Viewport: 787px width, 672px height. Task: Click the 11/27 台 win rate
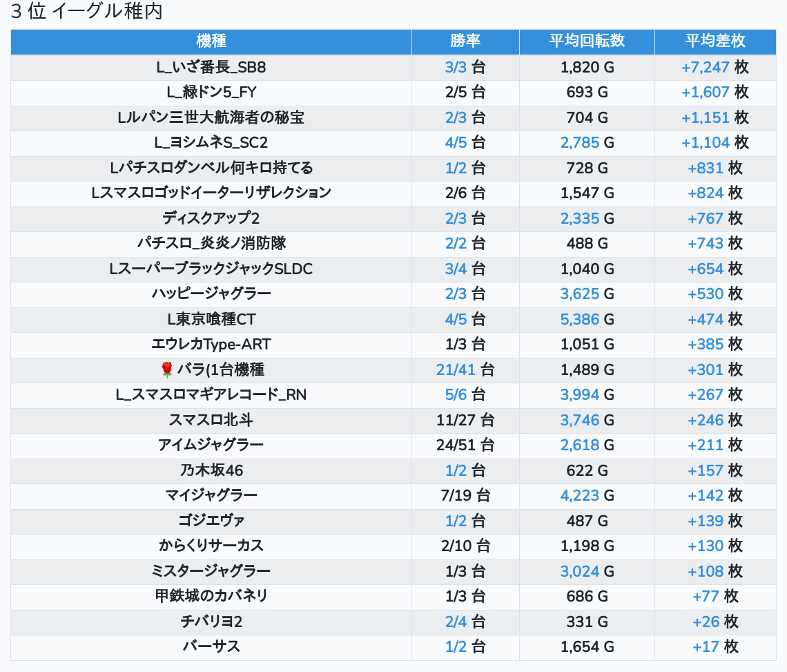(x=465, y=420)
